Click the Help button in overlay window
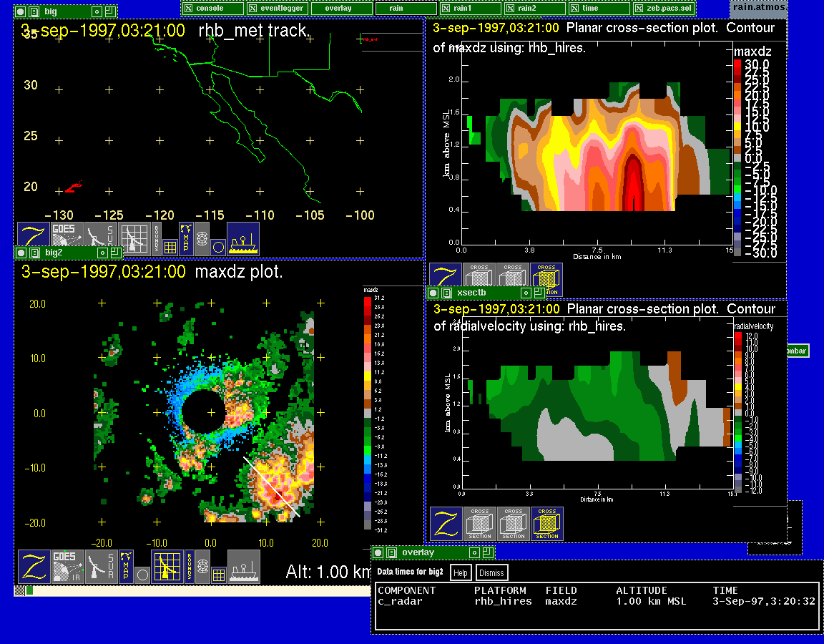Viewport: 824px width, 644px height. (x=460, y=572)
